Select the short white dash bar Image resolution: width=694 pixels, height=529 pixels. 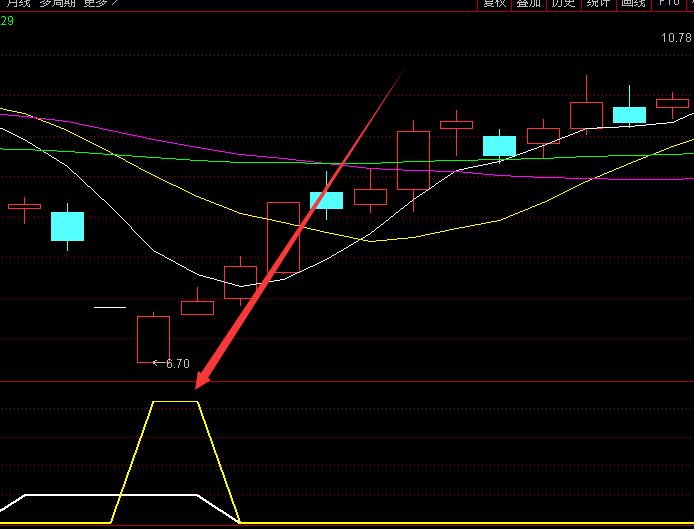click(x=110, y=308)
